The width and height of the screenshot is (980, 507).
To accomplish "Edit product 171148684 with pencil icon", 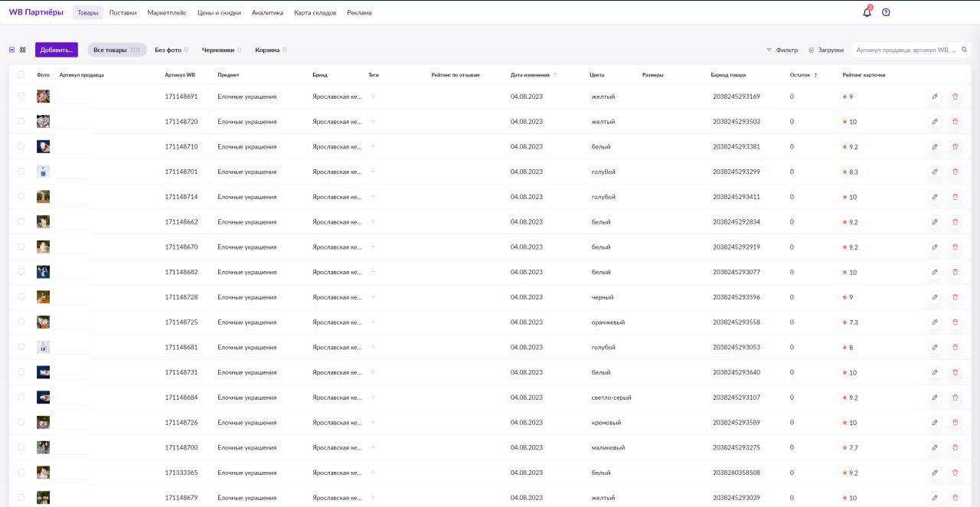I will coord(934,397).
